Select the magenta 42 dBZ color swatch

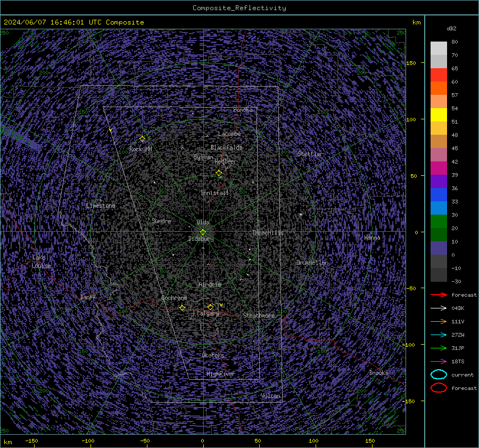(x=439, y=168)
